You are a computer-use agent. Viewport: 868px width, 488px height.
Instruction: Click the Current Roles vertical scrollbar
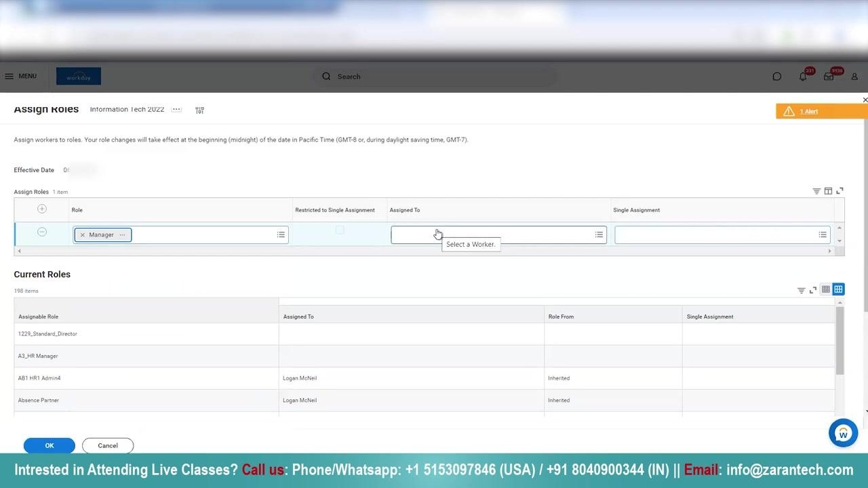(840, 340)
